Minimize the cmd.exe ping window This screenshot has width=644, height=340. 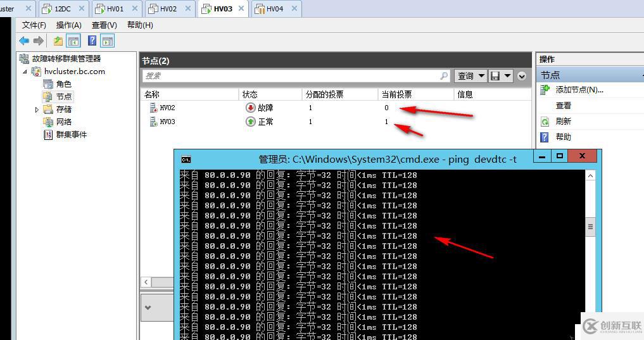point(542,156)
